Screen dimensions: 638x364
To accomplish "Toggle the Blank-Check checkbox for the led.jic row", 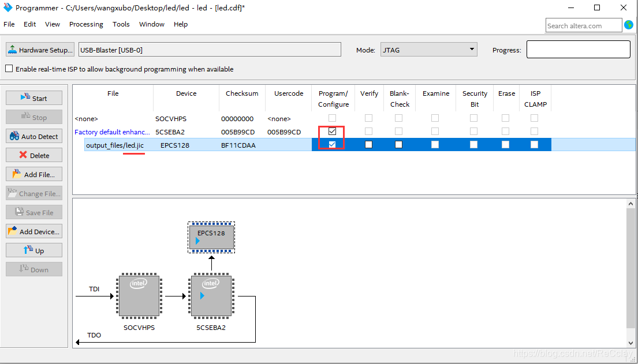I will (399, 144).
